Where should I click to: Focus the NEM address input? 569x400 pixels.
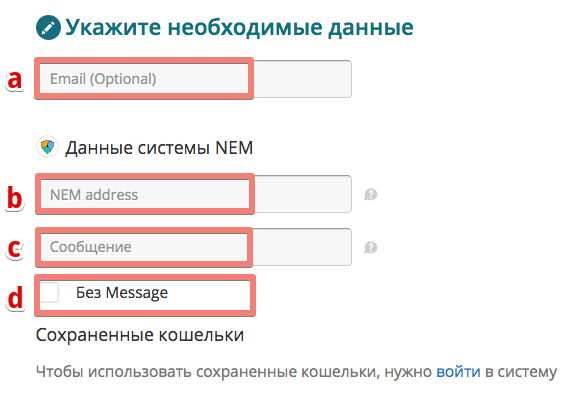click(x=195, y=194)
